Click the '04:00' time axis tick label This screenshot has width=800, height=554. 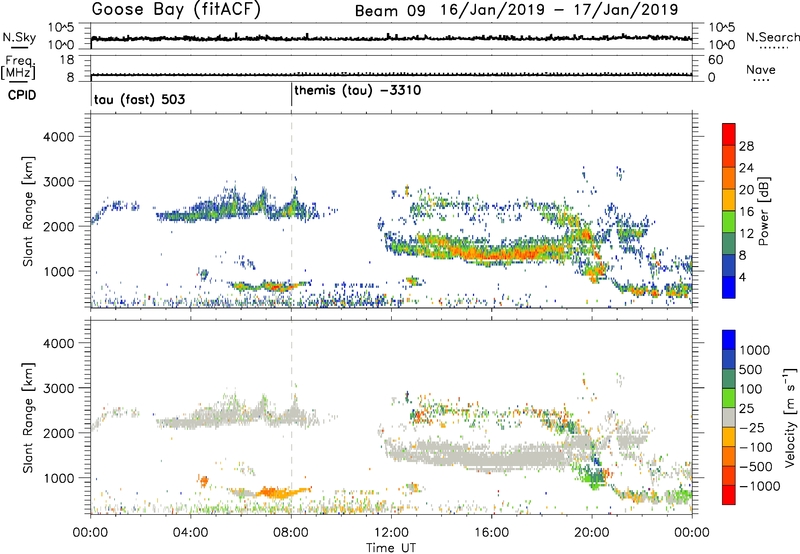191,533
